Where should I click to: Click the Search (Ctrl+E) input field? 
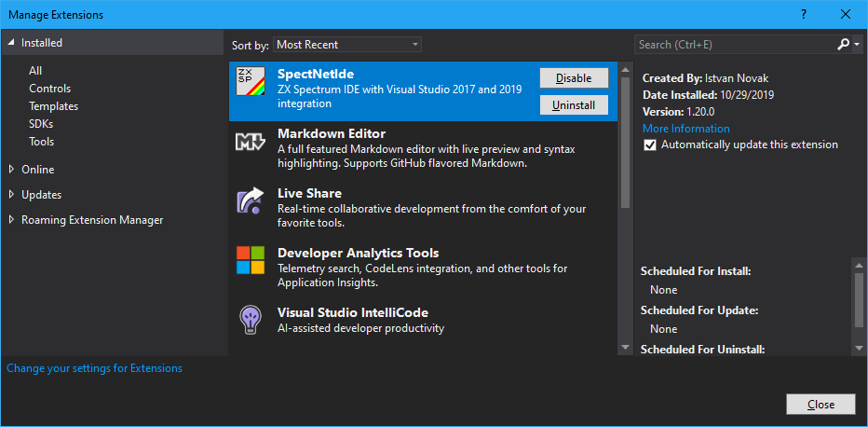(x=735, y=45)
